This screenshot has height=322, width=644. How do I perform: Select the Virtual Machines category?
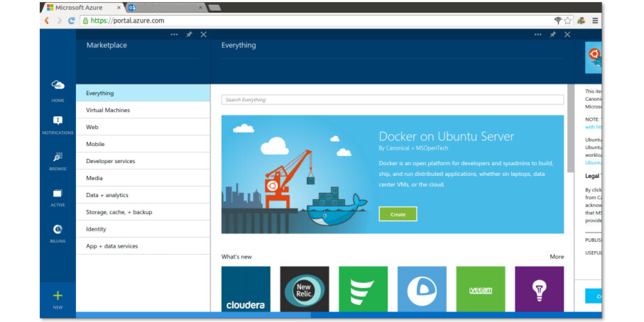coord(143,110)
